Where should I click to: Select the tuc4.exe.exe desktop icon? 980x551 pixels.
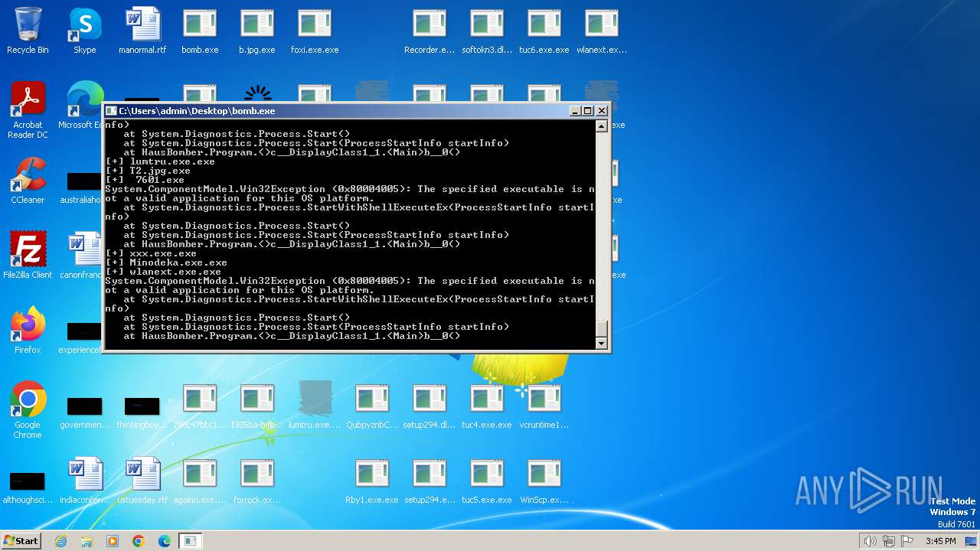[487, 406]
